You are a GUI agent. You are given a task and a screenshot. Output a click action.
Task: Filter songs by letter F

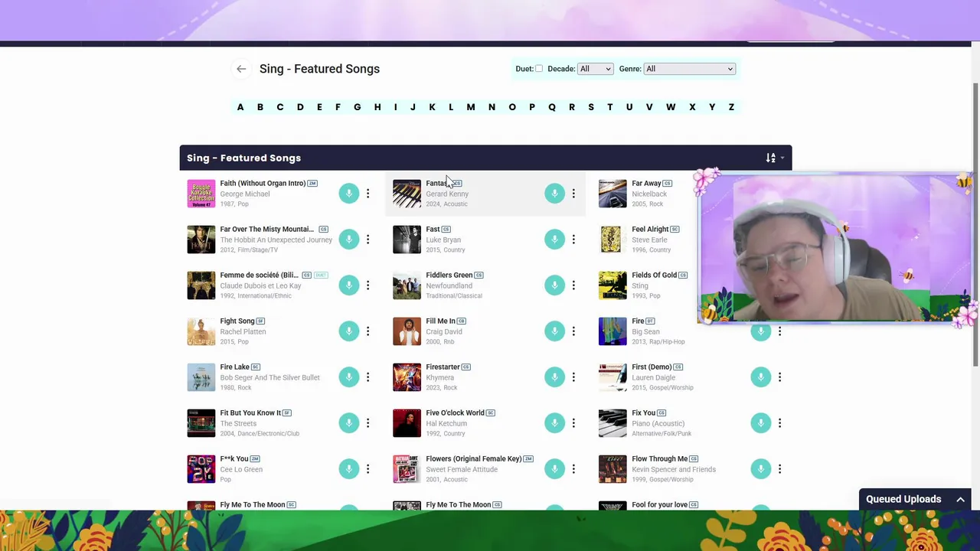pyautogui.click(x=338, y=107)
